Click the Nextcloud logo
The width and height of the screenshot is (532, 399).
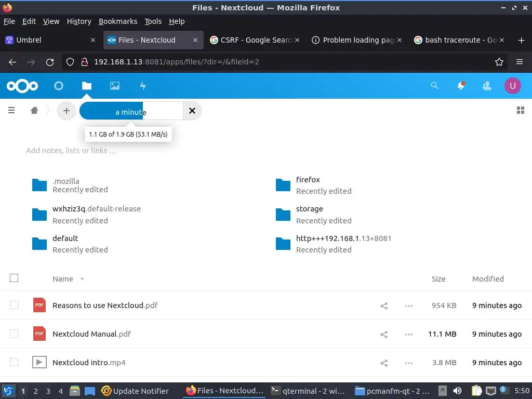click(22, 86)
